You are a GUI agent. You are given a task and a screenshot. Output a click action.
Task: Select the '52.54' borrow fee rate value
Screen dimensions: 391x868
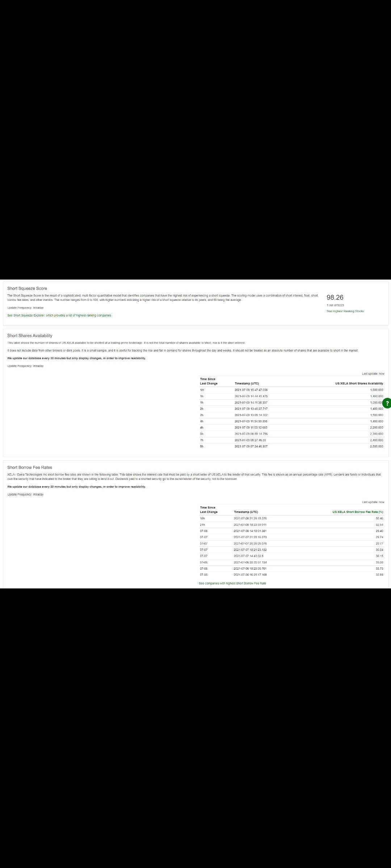(x=379, y=525)
